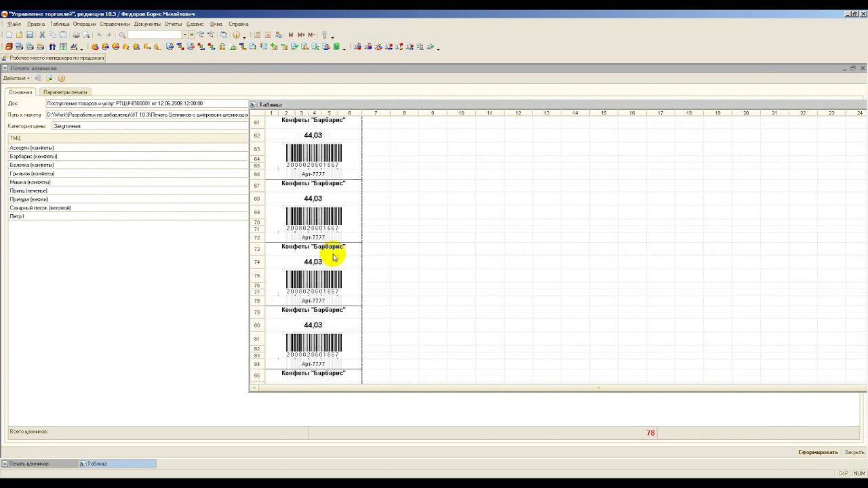
Task: Save using the floppy disk icon
Action: coord(30,35)
